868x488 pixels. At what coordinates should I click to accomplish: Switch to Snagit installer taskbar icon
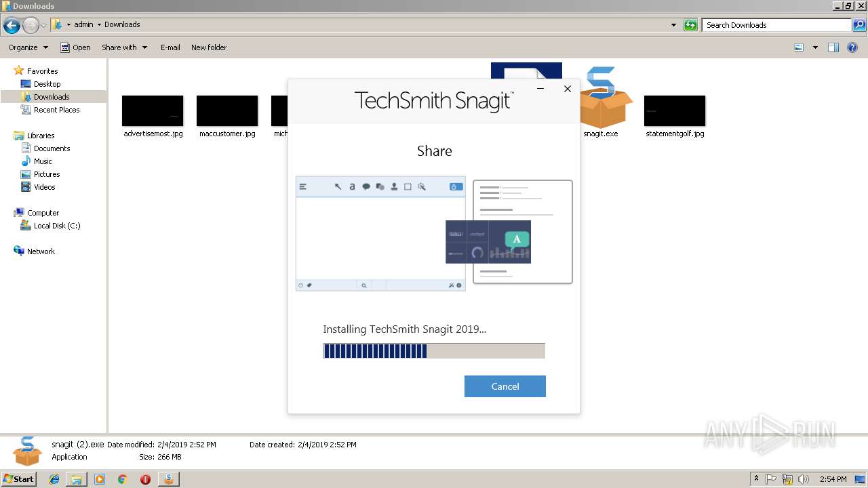tap(168, 479)
